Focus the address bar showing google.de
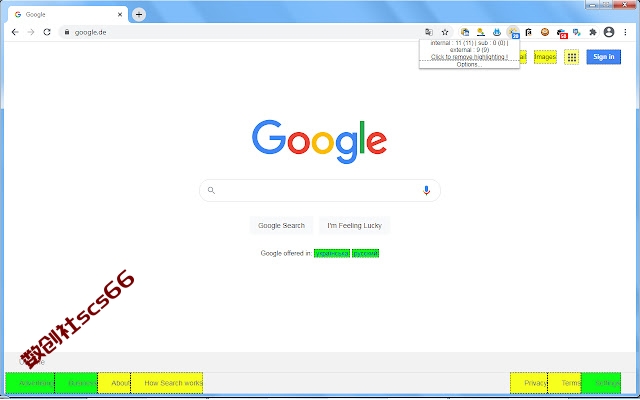 [x=241, y=32]
